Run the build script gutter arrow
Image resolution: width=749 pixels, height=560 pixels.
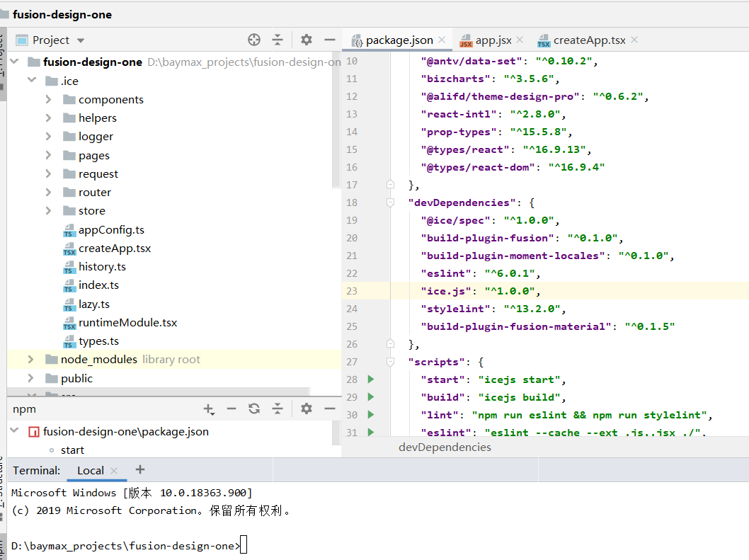[370, 397]
